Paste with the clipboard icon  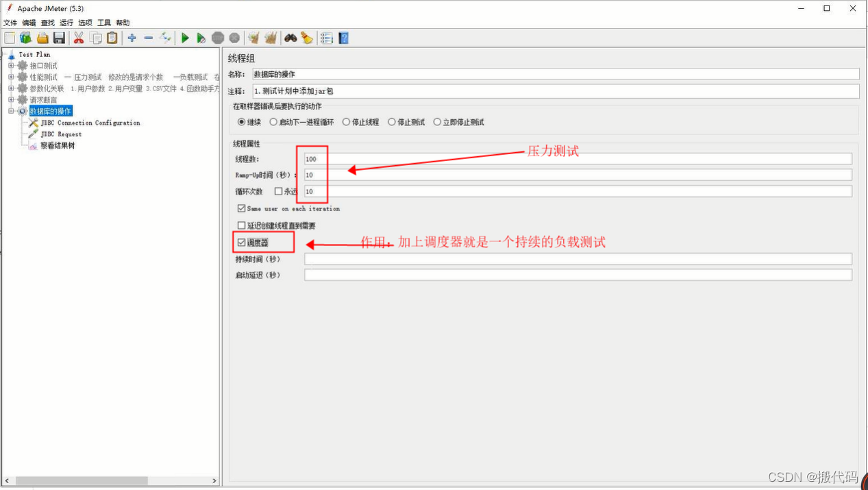(x=112, y=38)
